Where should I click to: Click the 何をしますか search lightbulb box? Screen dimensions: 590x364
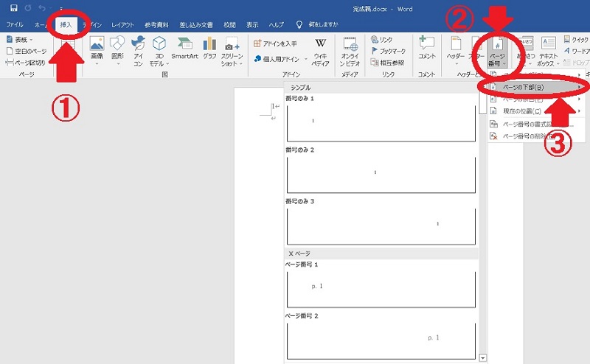coord(317,25)
